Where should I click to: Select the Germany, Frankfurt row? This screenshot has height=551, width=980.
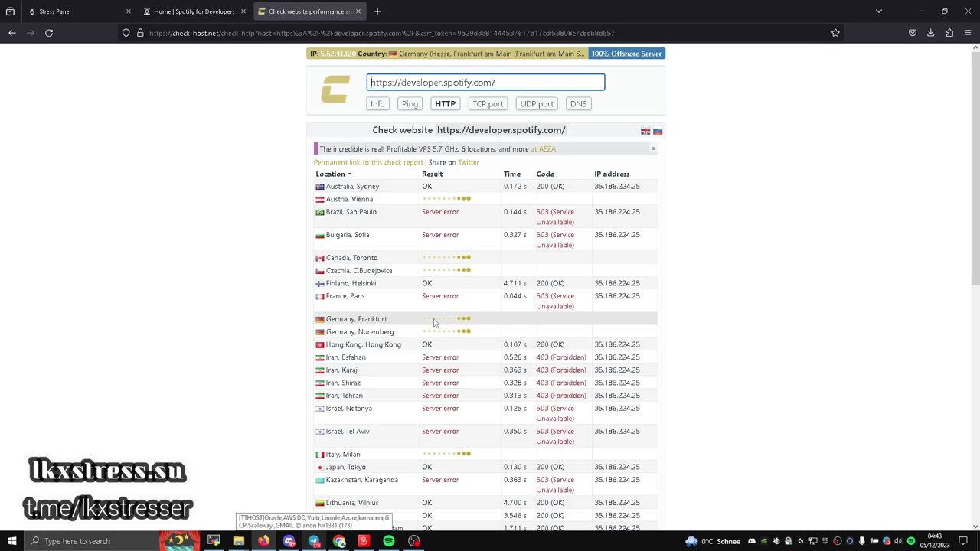485,319
